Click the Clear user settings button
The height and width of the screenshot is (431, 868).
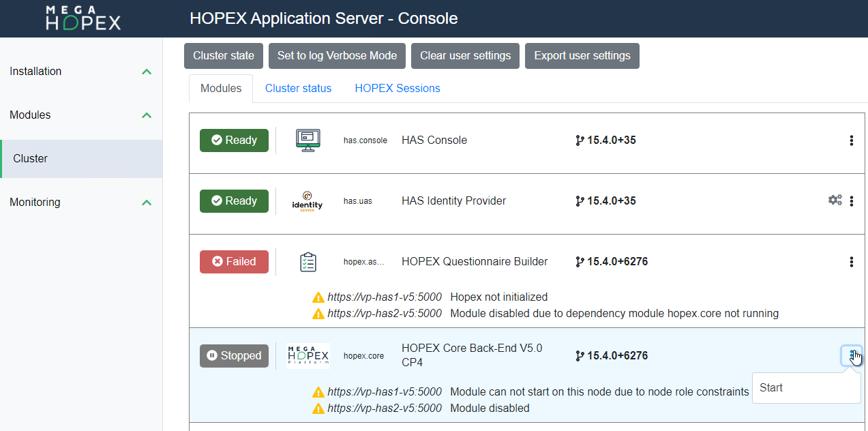465,56
